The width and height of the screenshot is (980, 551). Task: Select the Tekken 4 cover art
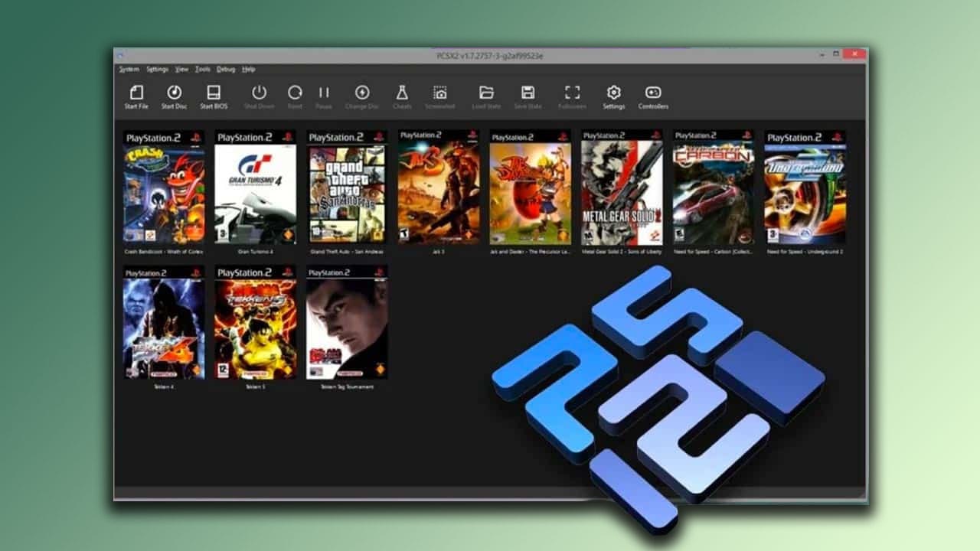[164, 322]
